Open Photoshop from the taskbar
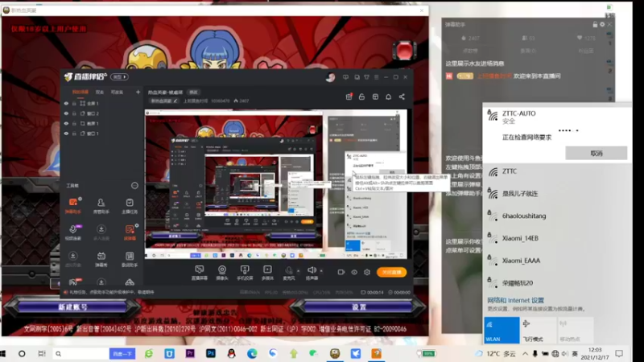The image size is (644, 362). (211, 353)
